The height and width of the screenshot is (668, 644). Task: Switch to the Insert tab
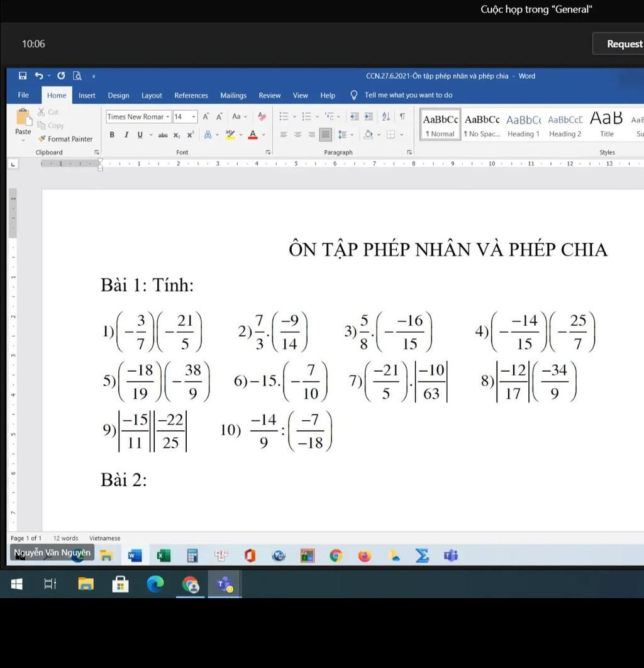[87, 96]
